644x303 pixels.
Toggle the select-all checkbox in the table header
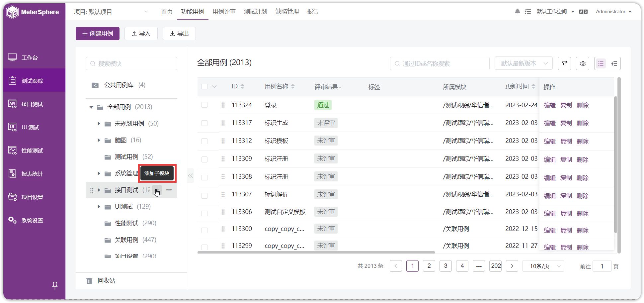click(204, 86)
